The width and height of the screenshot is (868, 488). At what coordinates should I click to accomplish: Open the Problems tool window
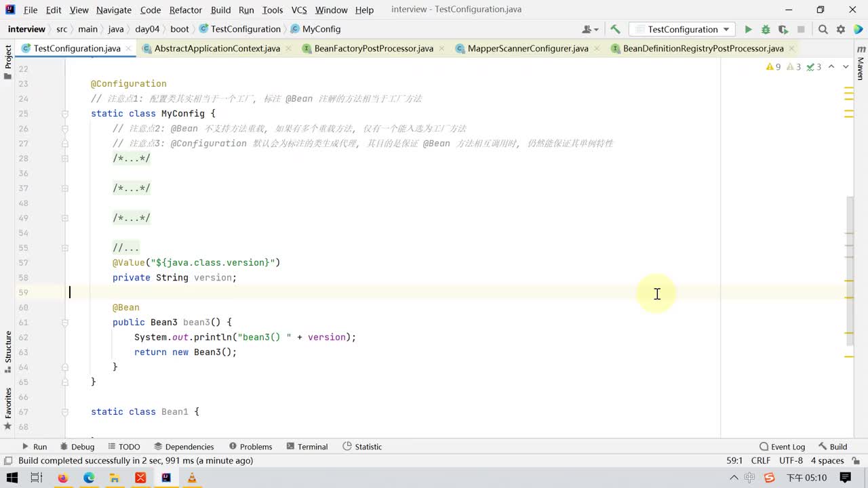250,447
